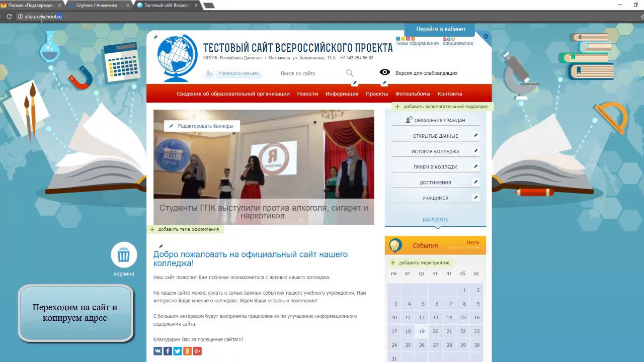Share via the Google Plus icon
644x362 pixels.
tap(197, 351)
